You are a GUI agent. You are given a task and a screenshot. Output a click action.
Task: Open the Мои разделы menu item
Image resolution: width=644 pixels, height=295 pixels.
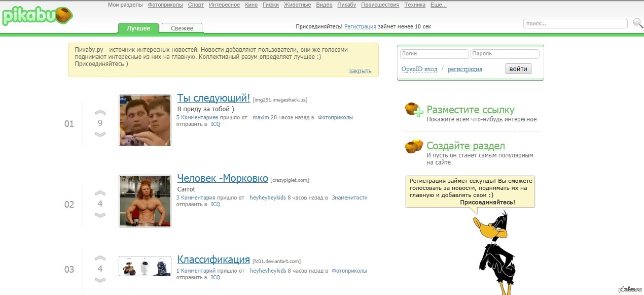tap(125, 5)
